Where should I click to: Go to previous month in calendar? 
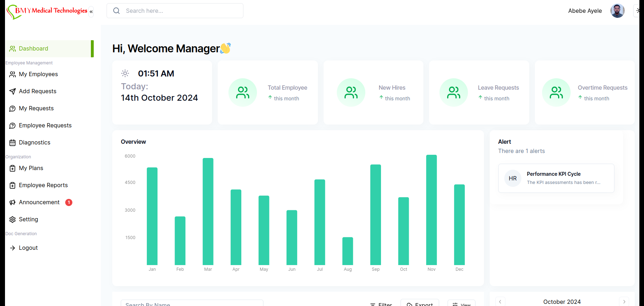pos(500,302)
